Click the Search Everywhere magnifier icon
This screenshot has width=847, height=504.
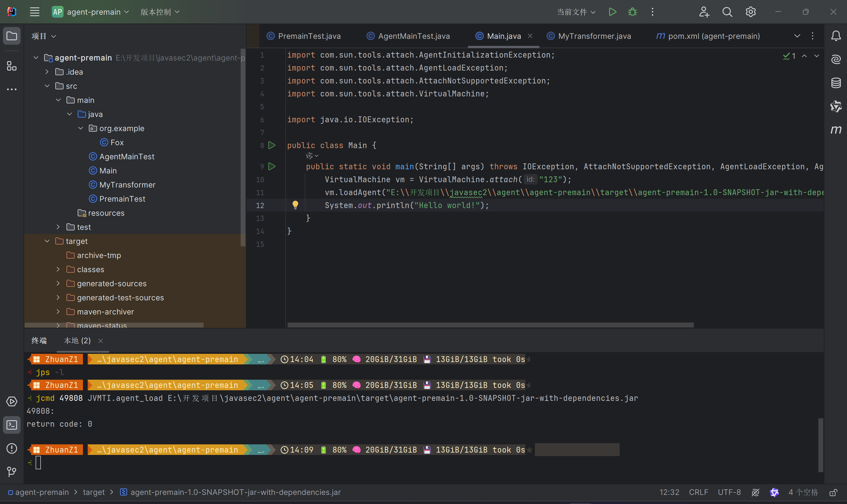tap(727, 12)
